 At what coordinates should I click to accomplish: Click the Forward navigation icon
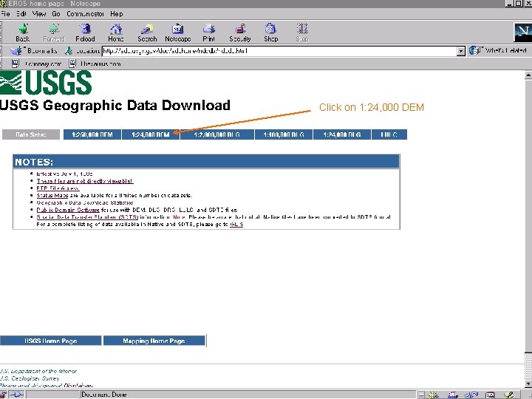(54, 29)
